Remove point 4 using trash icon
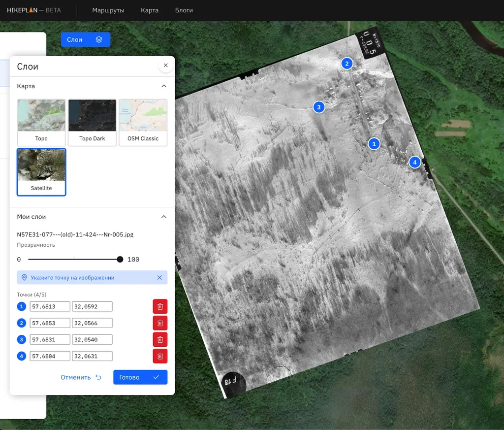 pyautogui.click(x=160, y=356)
